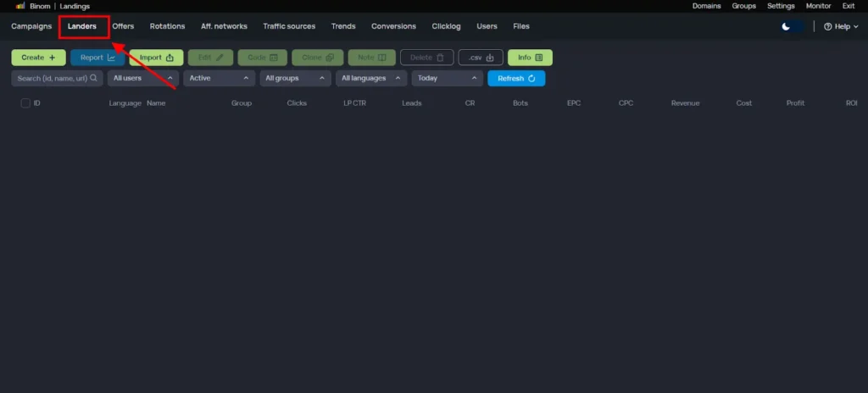The image size is (868, 393).
Task: Click the Import upload icon
Action: (x=170, y=58)
